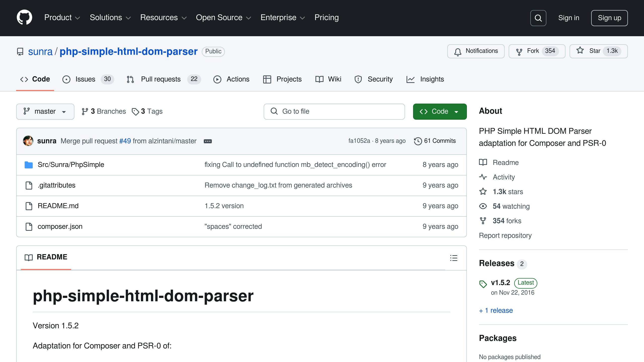Click the forks icon in About sidebar

483,221
